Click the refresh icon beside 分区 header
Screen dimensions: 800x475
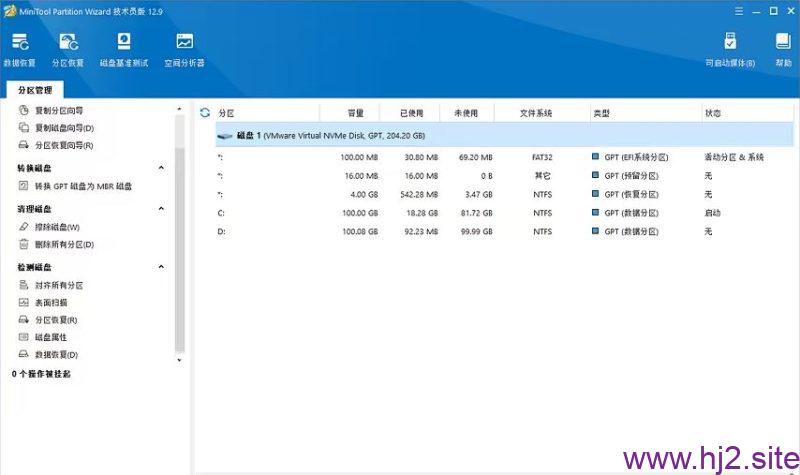point(205,113)
